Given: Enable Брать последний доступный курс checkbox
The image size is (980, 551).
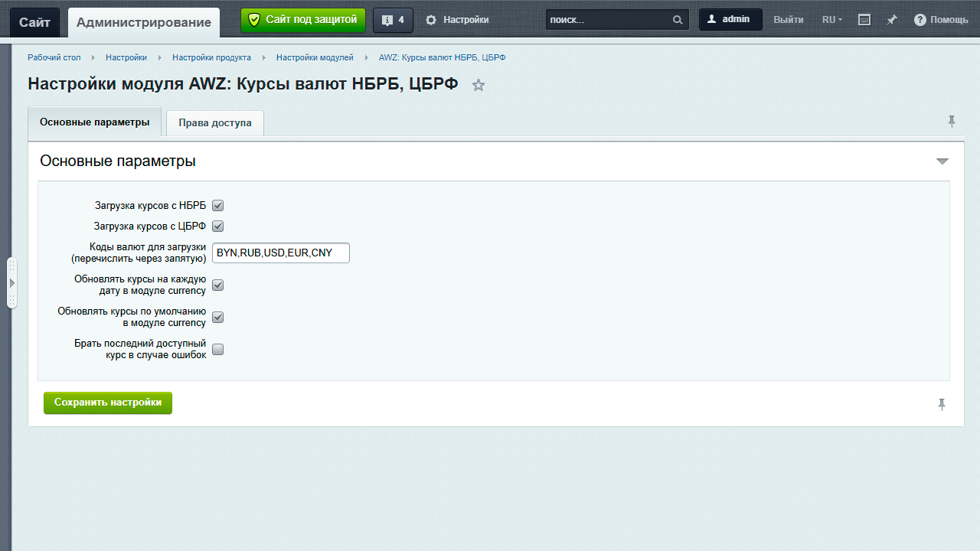Looking at the screenshot, I should [x=218, y=350].
